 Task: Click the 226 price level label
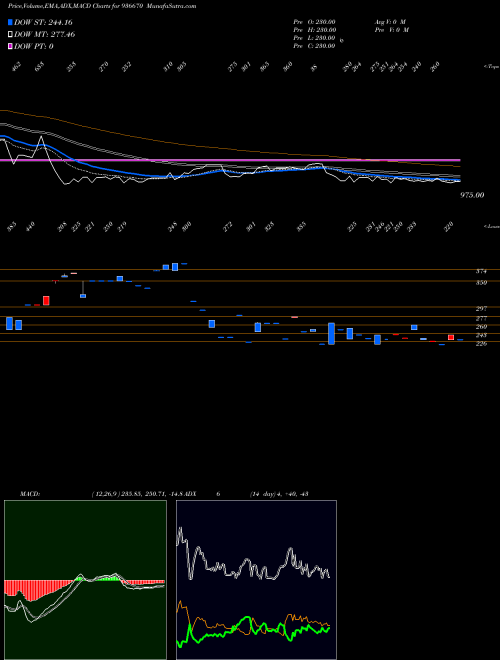point(481,343)
